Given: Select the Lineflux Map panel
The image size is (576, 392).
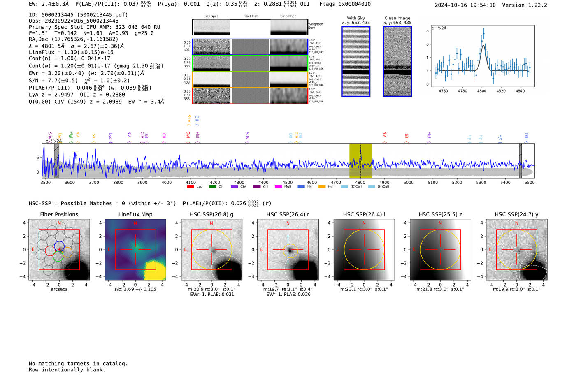Looking at the screenshot, I should point(135,250).
